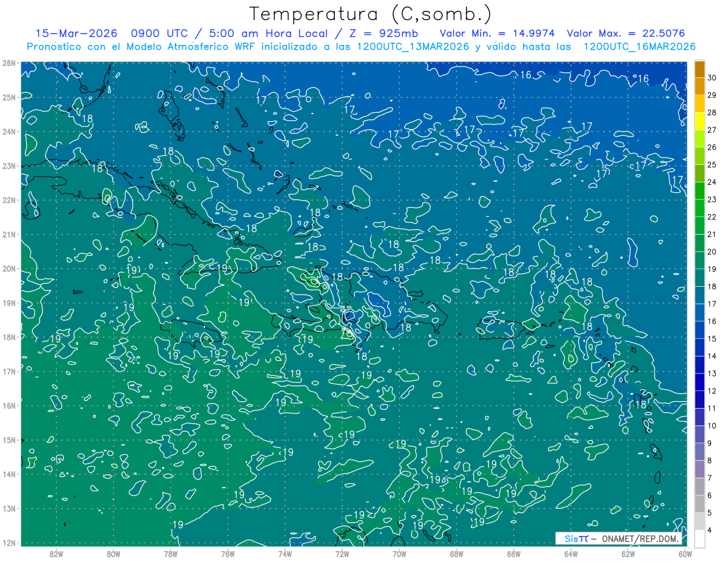Click the 70W longitude axis label
728x562 pixels.
click(x=399, y=554)
